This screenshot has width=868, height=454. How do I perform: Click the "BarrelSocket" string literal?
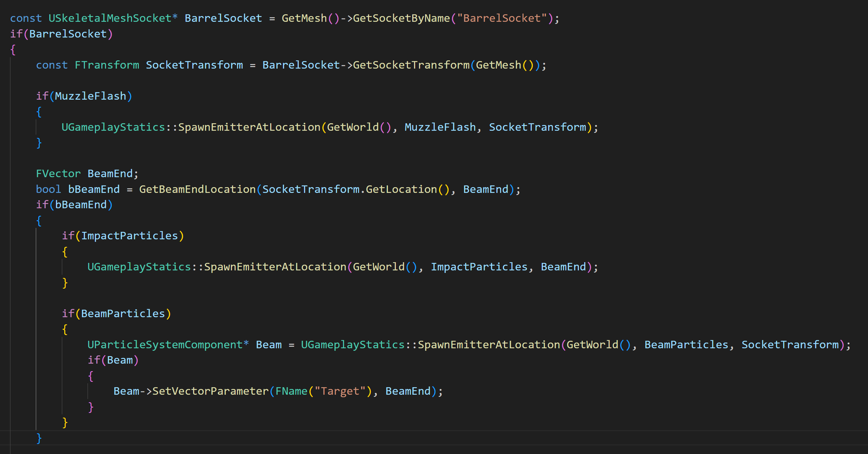pos(502,18)
